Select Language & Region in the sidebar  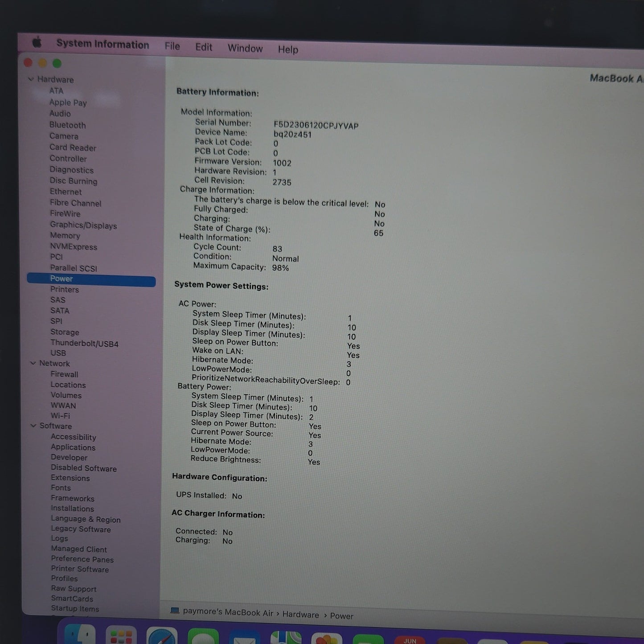(x=86, y=519)
